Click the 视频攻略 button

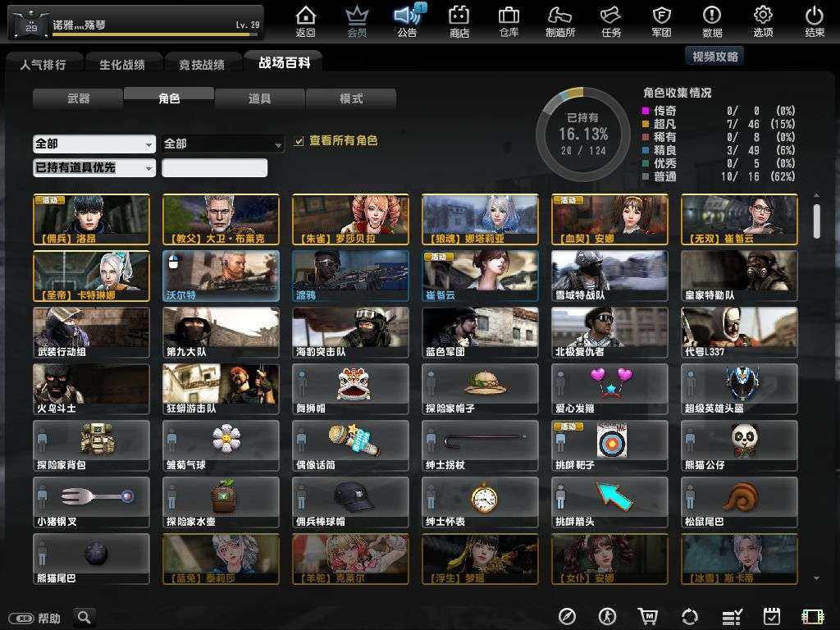pos(714,56)
